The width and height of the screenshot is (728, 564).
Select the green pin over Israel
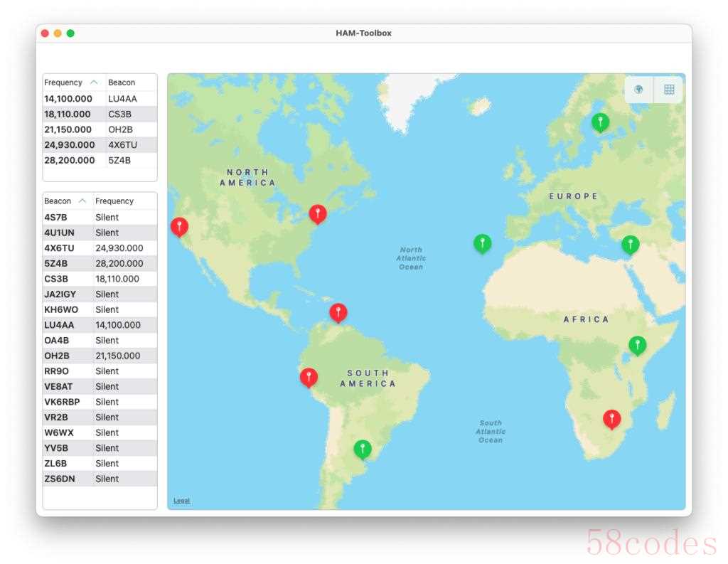[x=630, y=245]
